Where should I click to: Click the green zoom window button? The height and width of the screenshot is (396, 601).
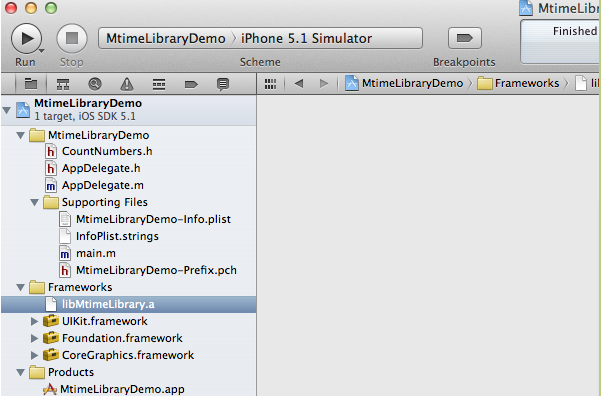pyautogui.click(x=51, y=8)
